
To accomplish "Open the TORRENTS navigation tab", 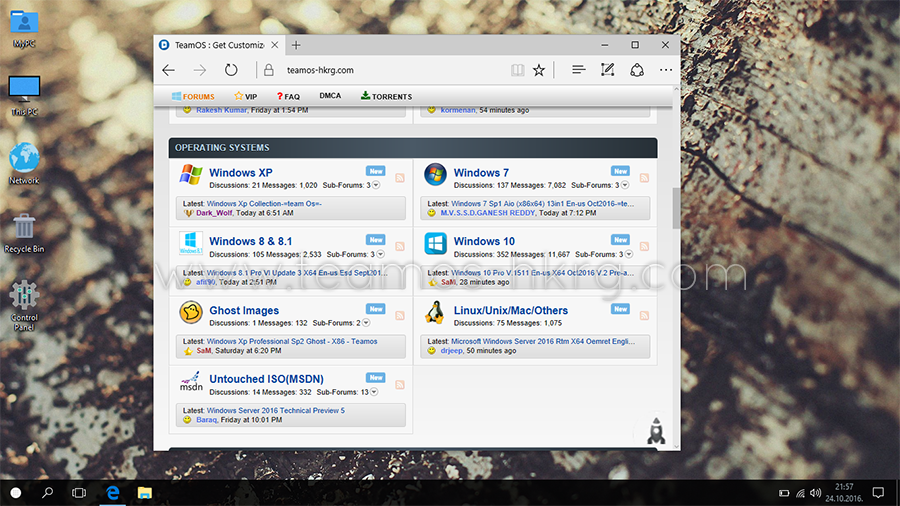I will pyautogui.click(x=386, y=96).
